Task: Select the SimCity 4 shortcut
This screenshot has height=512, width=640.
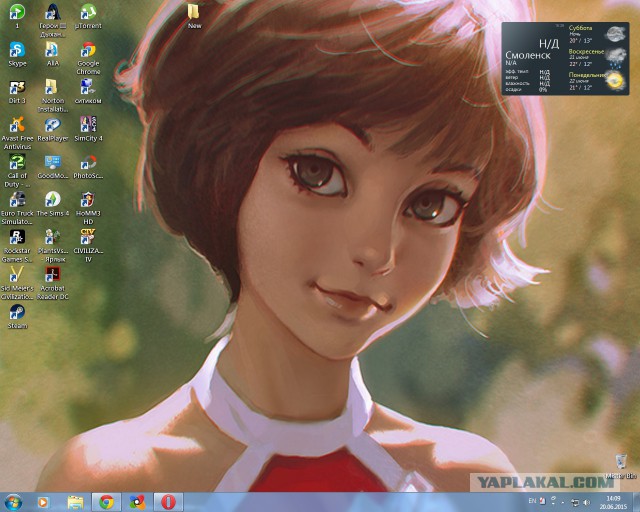Action: tap(88, 129)
